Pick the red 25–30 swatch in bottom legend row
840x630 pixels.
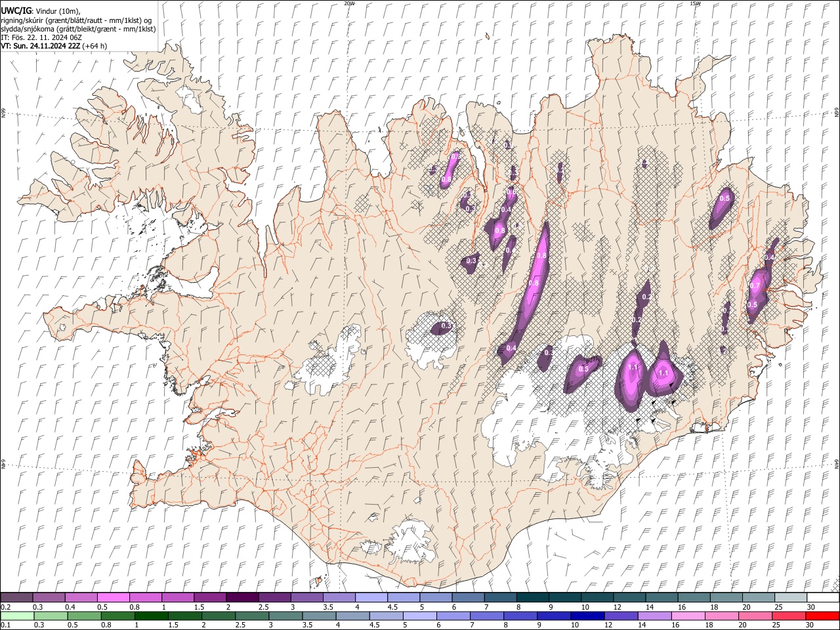click(x=789, y=616)
